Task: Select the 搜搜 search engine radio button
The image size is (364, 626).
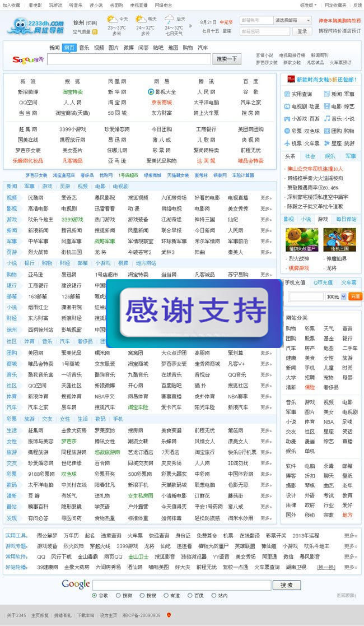Action: click(x=142, y=595)
